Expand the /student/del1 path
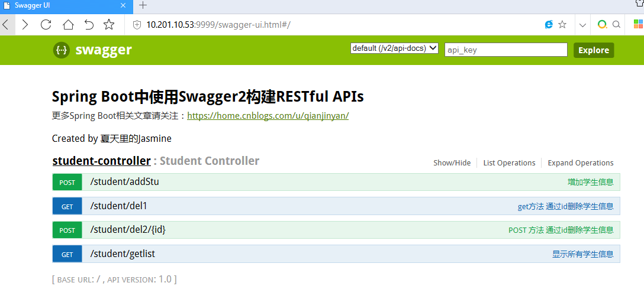 (x=119, y=206)
